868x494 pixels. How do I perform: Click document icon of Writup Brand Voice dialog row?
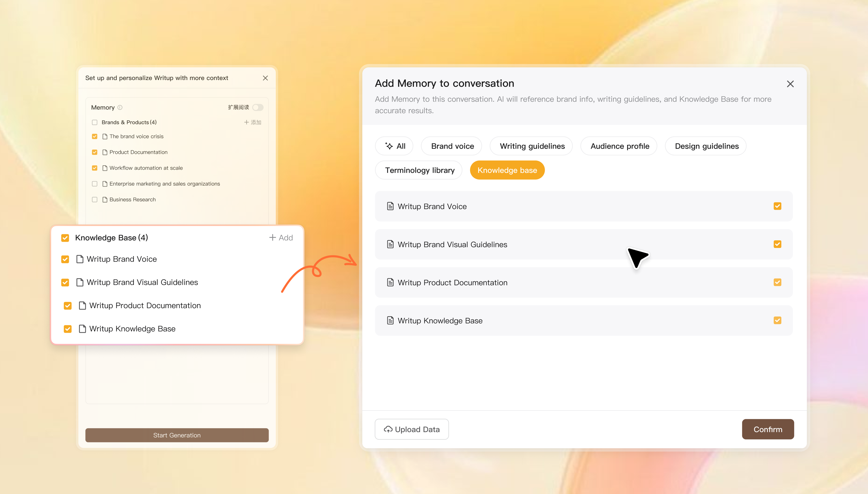coord(390,206)
